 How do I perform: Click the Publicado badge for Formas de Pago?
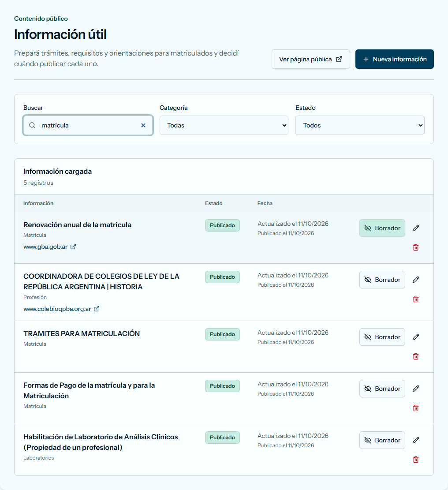click(222, 385)
